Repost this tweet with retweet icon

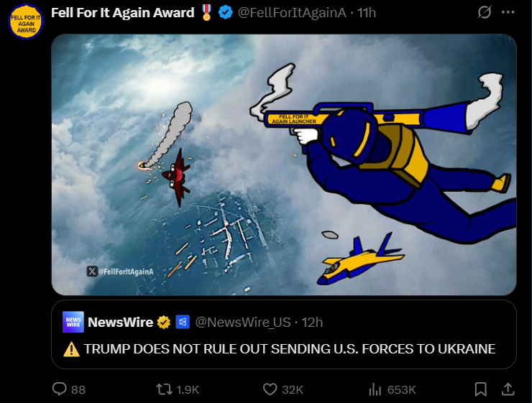[164, 389]
